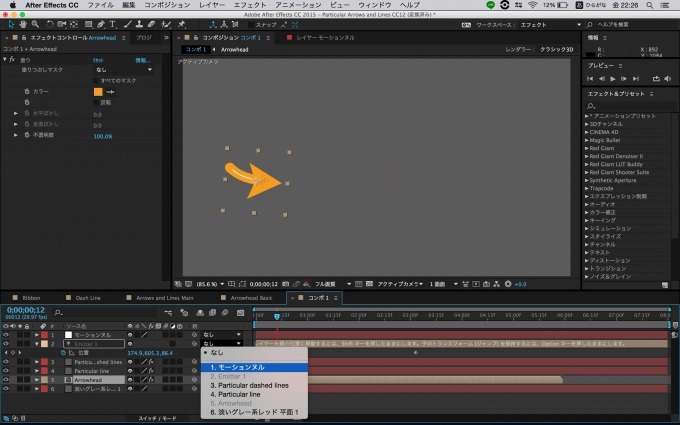The width and height of the screenshot is (680, 425).
Task: Click the Wi-Fi icon in the macOS menu bar
Action: pos(533,5)
